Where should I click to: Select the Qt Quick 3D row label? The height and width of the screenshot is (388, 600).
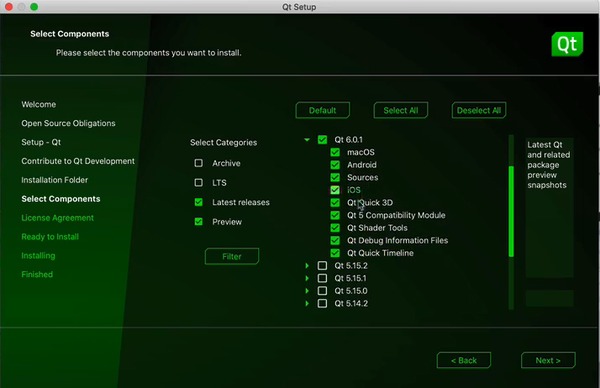(370, 202)
